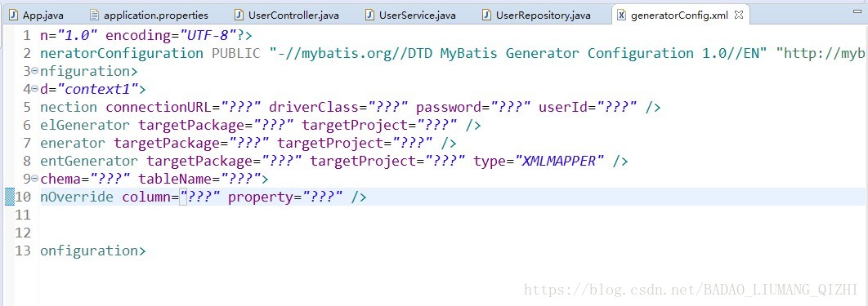
Task: Click the "???" value of userId
Action: (616, 107)
